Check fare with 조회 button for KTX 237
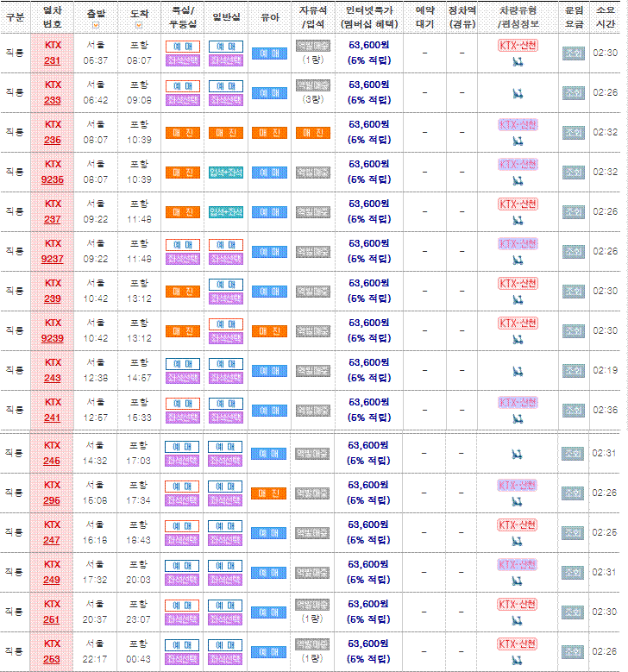The image size is (628, 672). click(574, 212)
